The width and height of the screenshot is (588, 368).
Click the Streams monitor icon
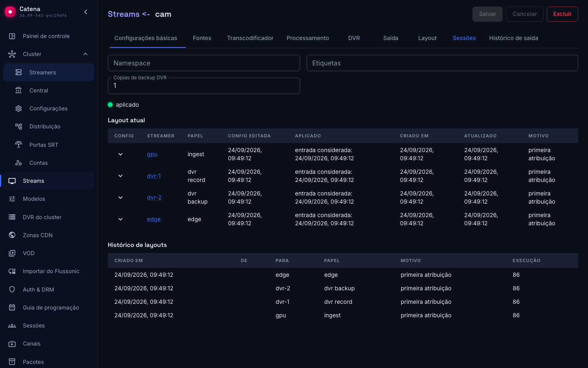click(12, 181)
